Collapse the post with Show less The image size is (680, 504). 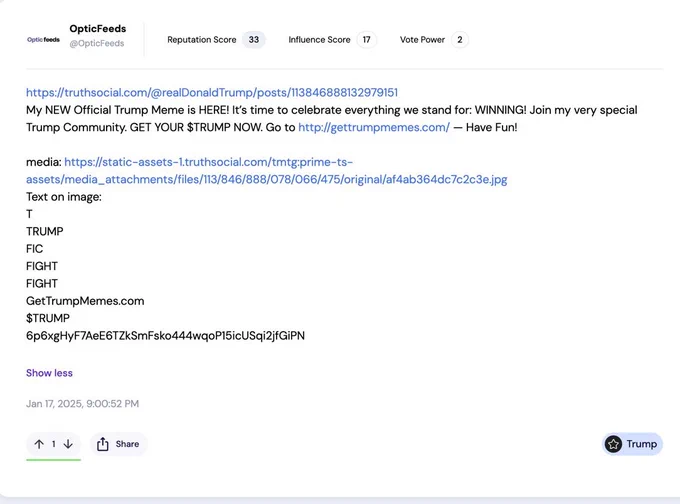(x=49, y=373)
